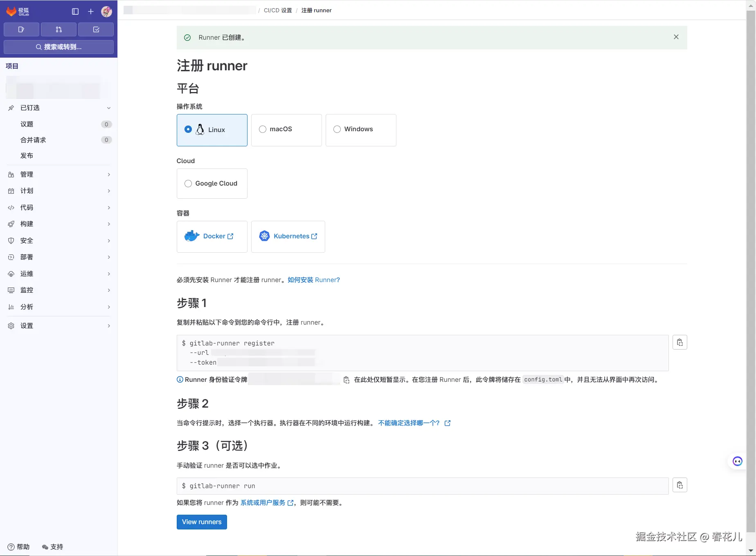This screenshot has width=756, height=556.
Task: Expand the 构建 sidebar section
Action: point(59,224)
